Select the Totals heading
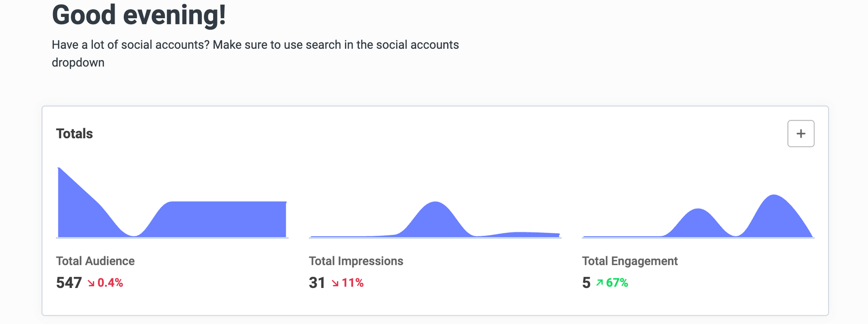868x324 pixels. coord(74,133)
